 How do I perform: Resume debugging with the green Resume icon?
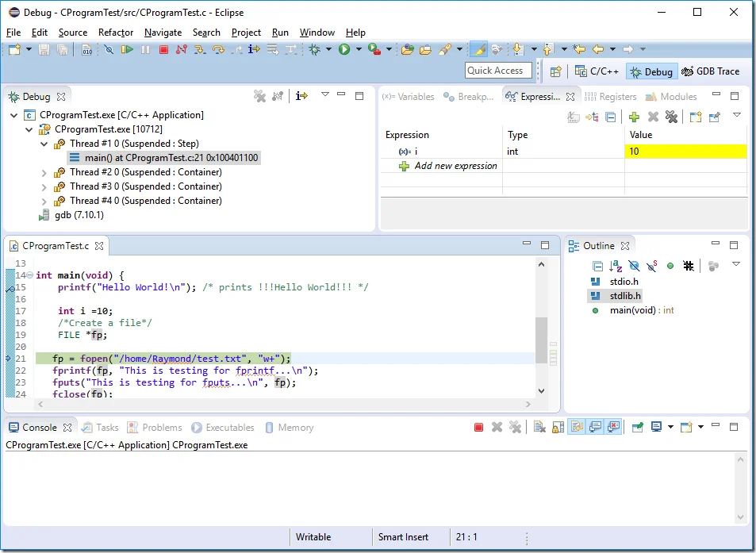tap(127, 48)
